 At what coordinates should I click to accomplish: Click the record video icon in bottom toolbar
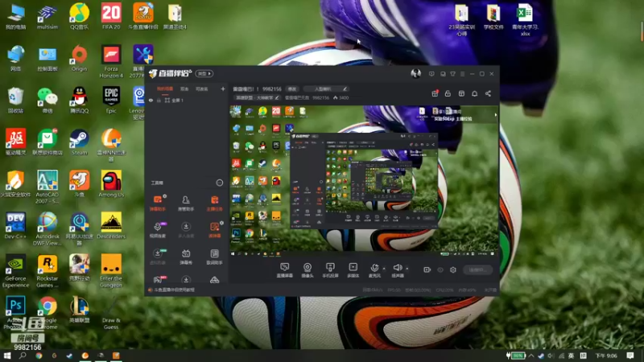(x=427, y=269)
